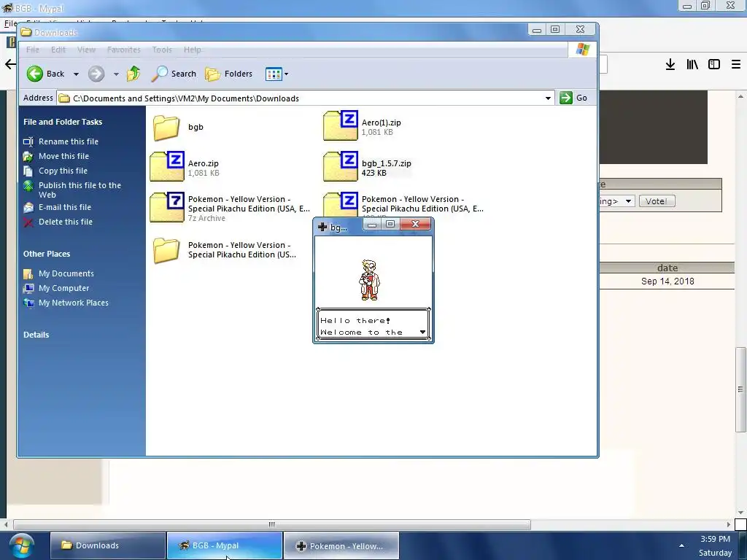Select the Pokemon Yellow 7z Archive icon
The height and width of the screenshot is (560, 747).
point(167,208)
